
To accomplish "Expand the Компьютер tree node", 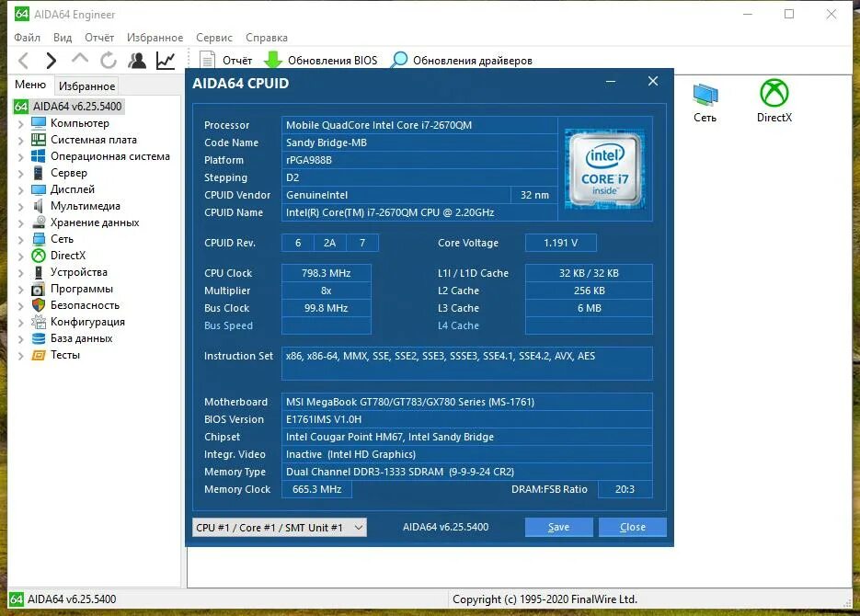I will point(21,124).
